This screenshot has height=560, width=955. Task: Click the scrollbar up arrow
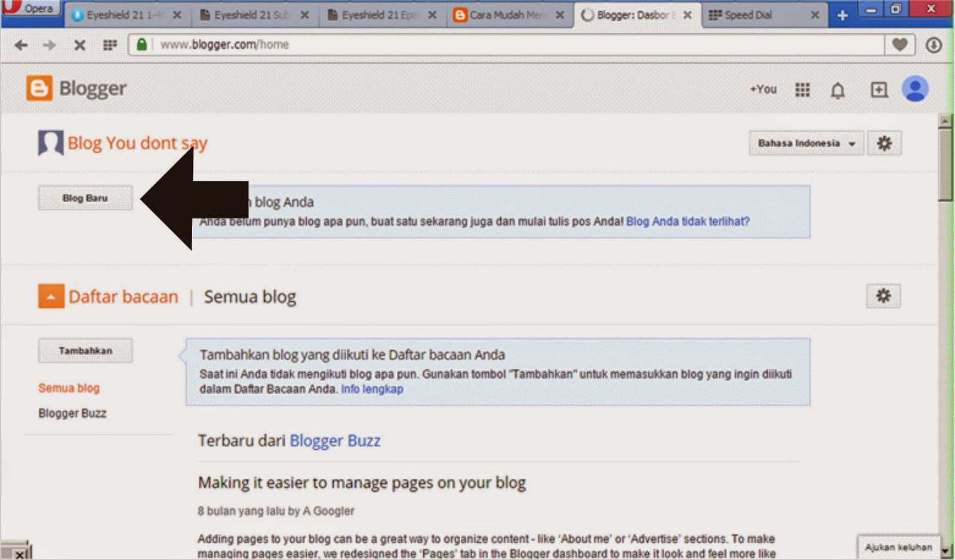[945, 121]
